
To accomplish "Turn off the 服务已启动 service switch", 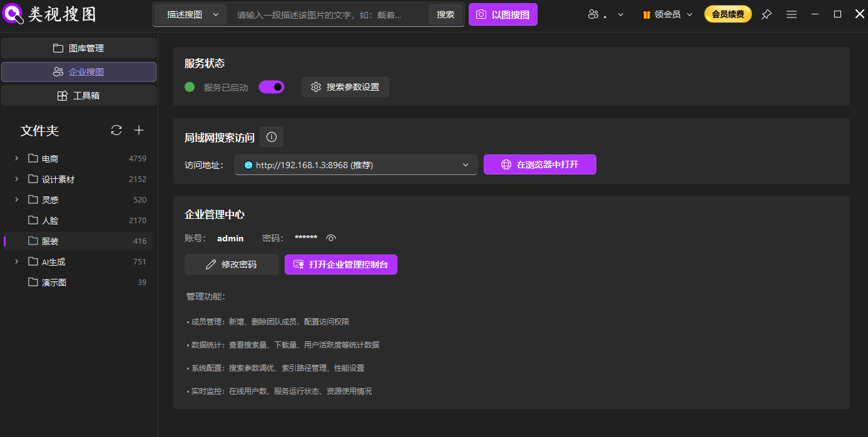I will [x=271, y=86].
